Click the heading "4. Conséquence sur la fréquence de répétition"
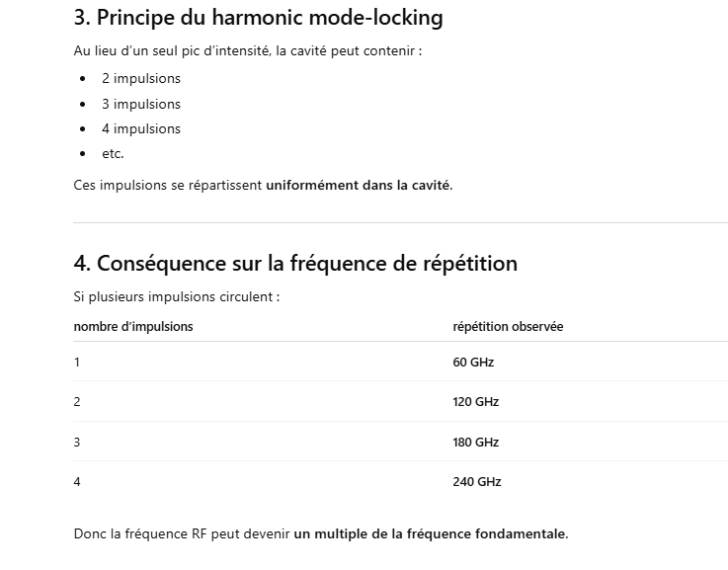This screenshot has height=570, width=728. [295, 264]
